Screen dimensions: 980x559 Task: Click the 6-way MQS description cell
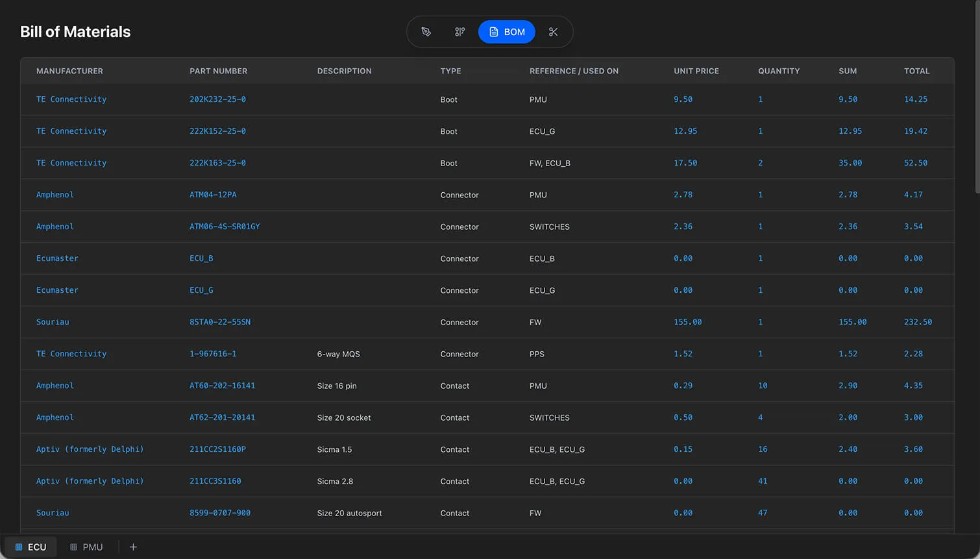click(338, 354)
